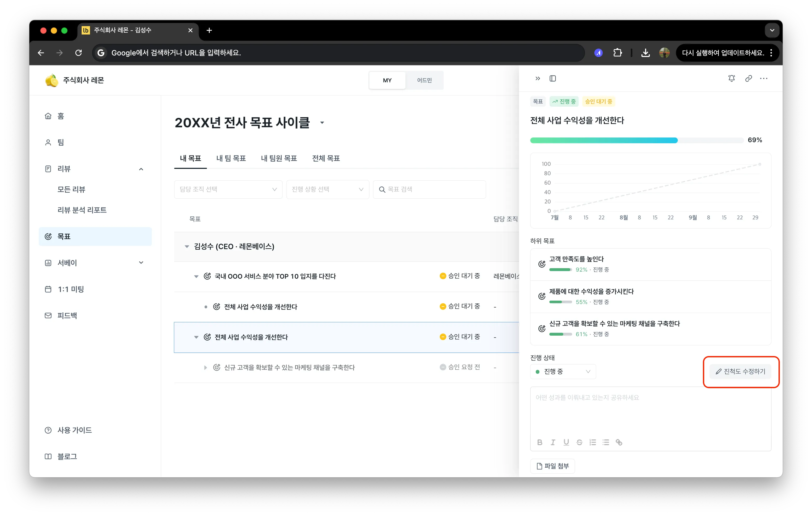This screenshot has width=812, height=516.
Task: Open the browser profile avatar
Action: pos(664,53)
